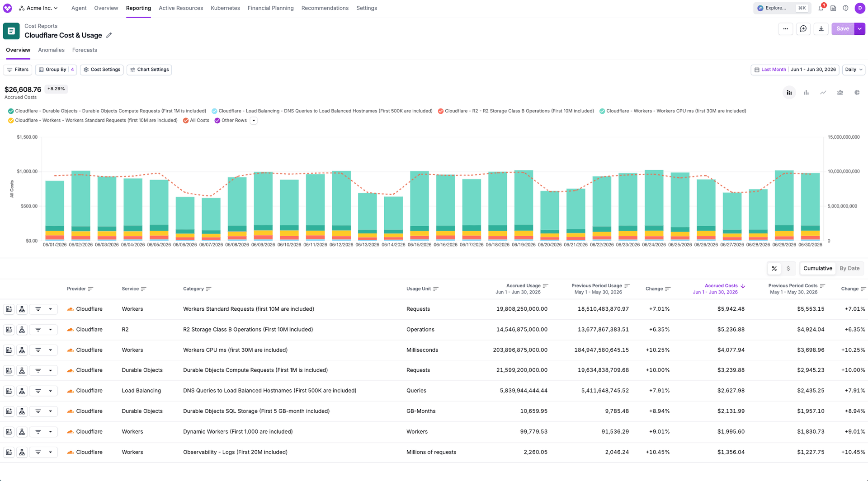This screenshot has width=868, height=481.
Task: Switch to the Forecasts tab
Action: pos(85,50)
